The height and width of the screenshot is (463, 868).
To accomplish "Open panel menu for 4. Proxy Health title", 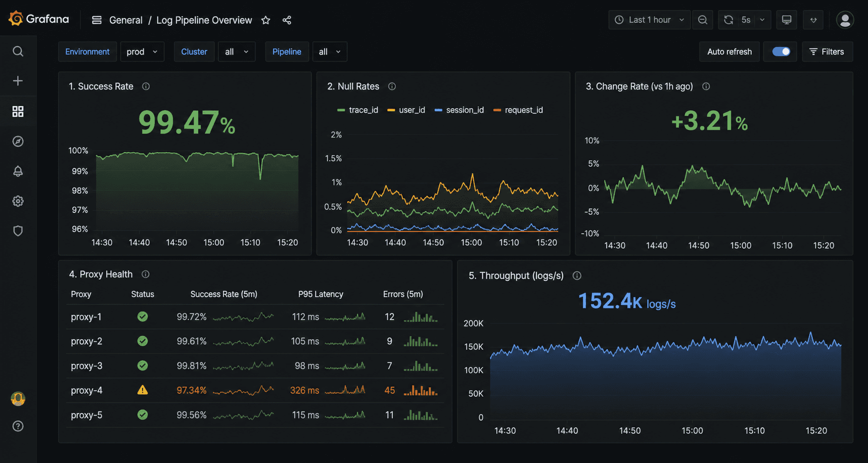I will click(x=101, y=274).
